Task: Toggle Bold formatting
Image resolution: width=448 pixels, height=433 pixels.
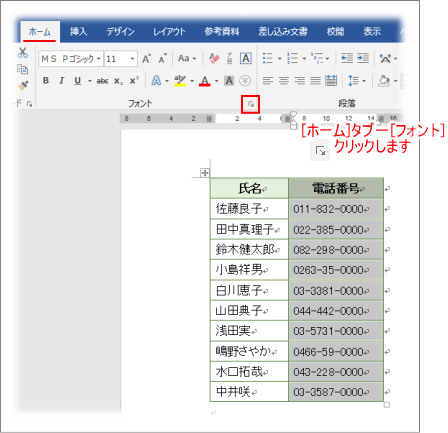Action: click(46, 81)
